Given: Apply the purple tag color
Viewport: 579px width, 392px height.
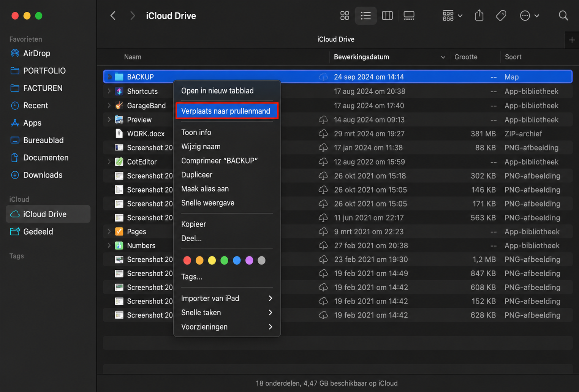Looking at the screenshot, I should pos(249,260).
